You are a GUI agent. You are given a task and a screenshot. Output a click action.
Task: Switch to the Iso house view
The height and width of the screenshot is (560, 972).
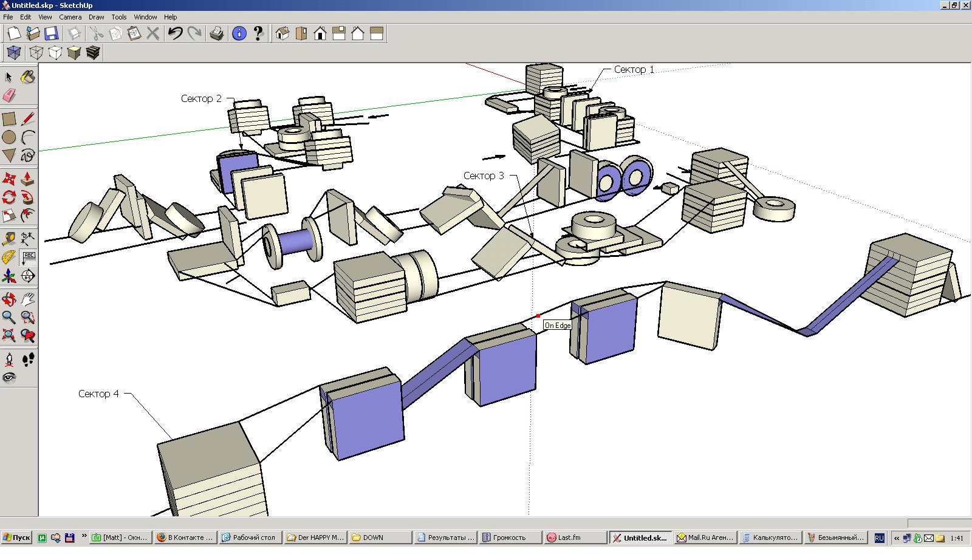282,33
